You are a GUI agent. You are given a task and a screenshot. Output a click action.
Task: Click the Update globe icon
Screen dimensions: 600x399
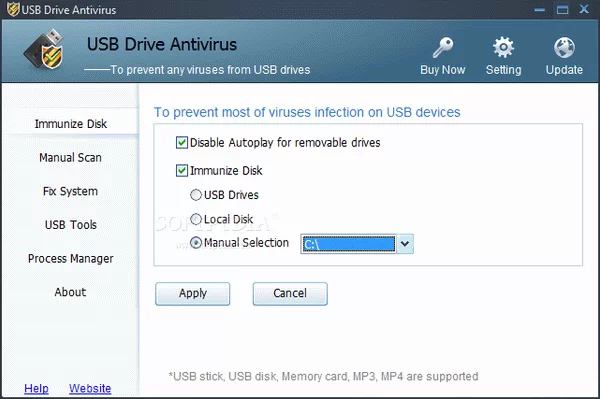click(x=564, y=47)
